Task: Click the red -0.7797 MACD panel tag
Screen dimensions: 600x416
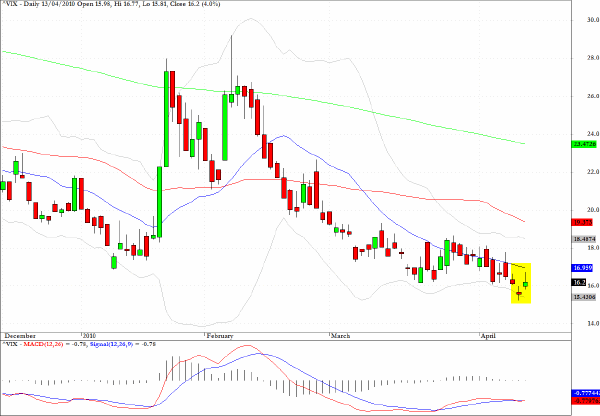Action: (585, 401)
